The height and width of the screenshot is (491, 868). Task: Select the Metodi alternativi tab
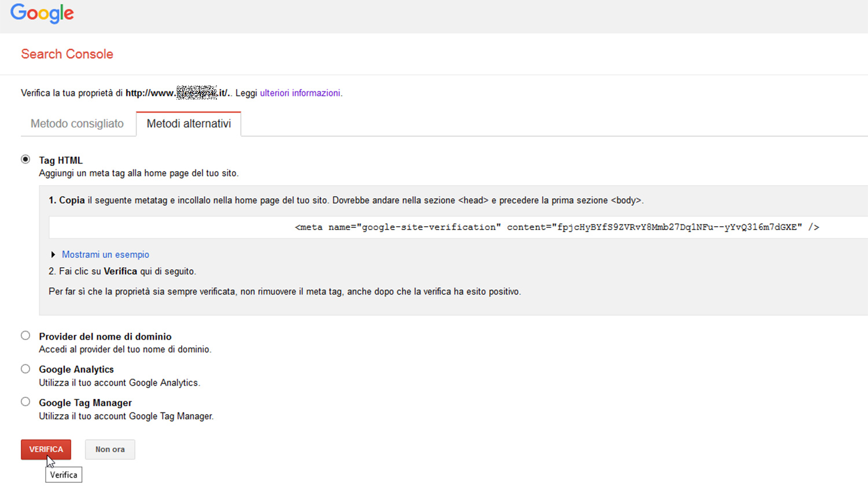coord(189,124)
